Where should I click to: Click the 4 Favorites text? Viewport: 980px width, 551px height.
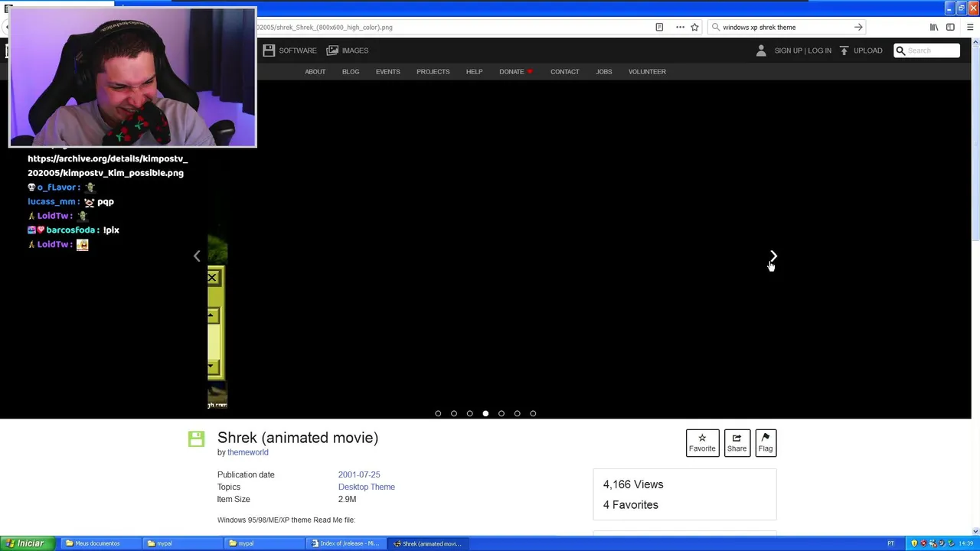[x=630, y=505]
